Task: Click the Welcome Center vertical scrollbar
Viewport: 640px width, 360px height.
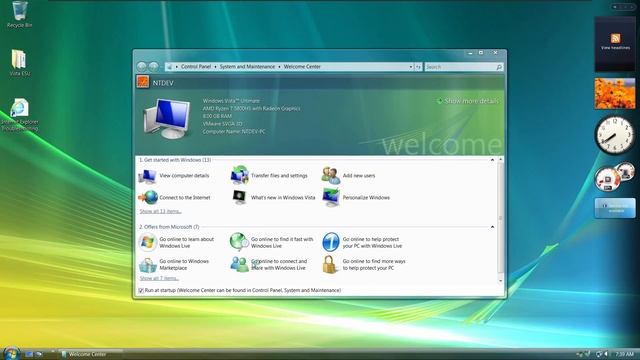Action: click(500, 220)
